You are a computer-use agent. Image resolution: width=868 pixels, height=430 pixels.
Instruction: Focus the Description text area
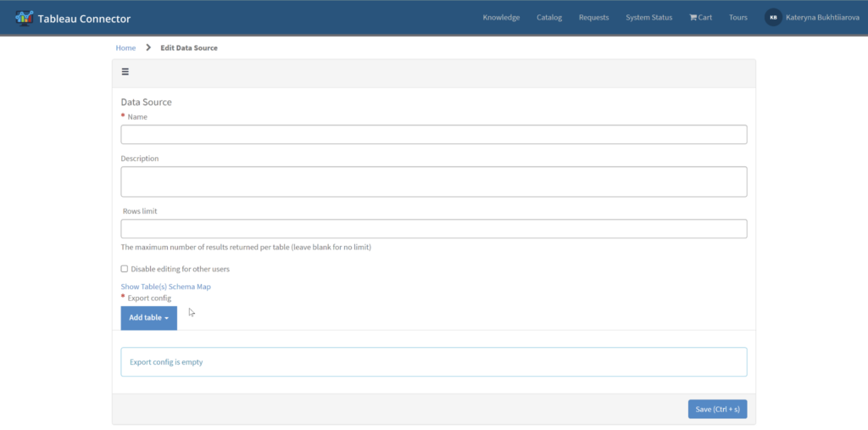click(x=434, y=181)
